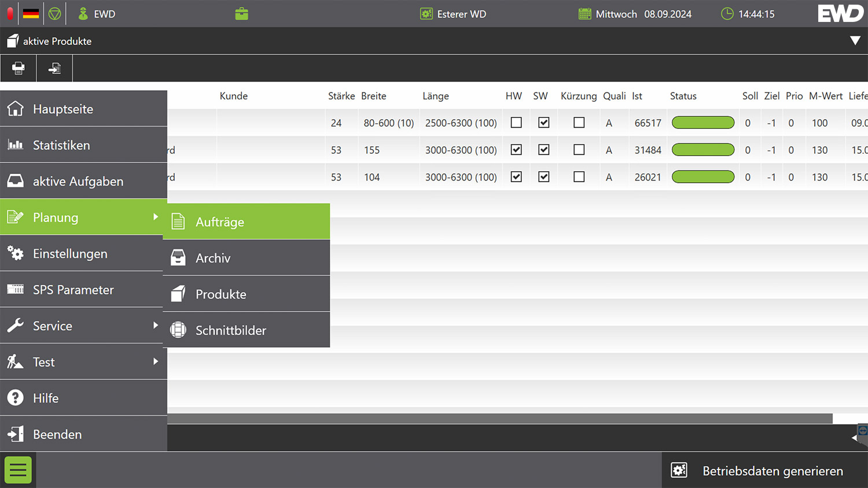The image size is (868, 488).
Task: Click the green hamburger menu button
Action: tap(18, 470)
